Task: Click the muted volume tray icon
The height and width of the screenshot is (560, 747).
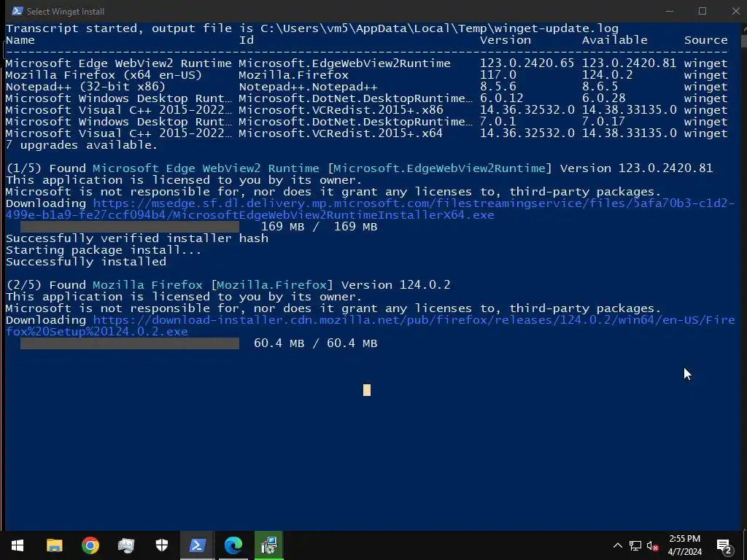Action: point(652,545)
